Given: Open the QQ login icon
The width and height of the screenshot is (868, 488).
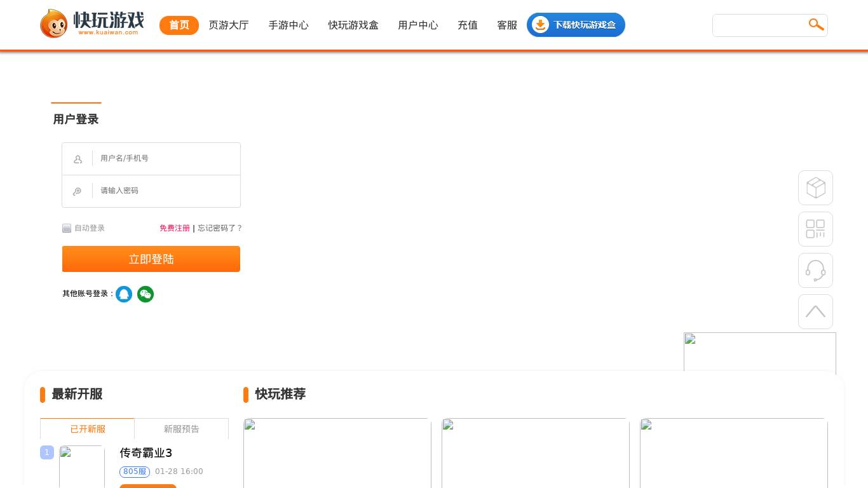Looking at the screenshot, I should 124,294.
